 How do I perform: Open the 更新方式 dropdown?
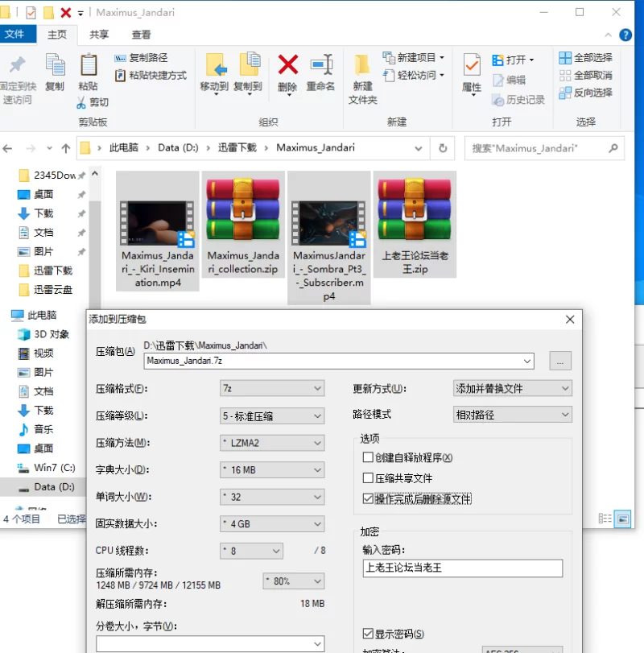point(513,389)
